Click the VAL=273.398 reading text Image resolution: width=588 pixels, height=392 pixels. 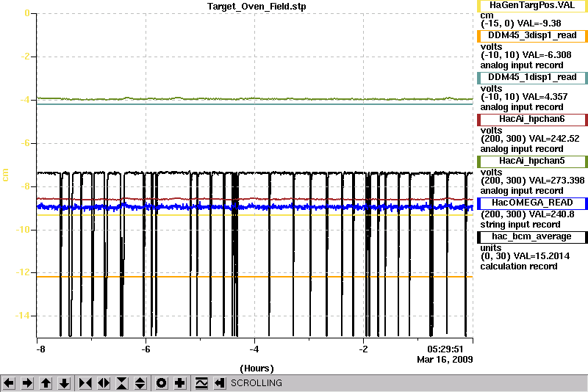pos(555,181)
